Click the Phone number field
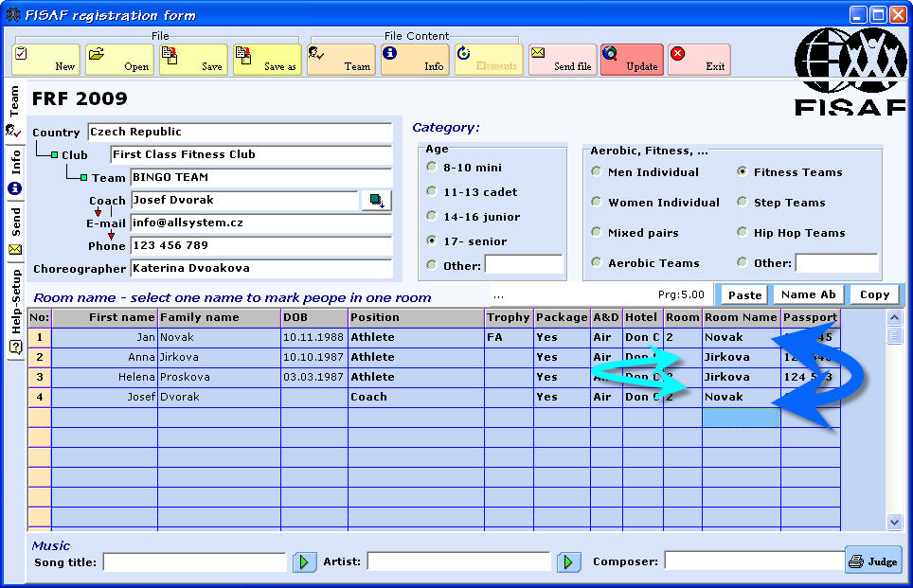This screenshot has height=588, width=913. pos(261,245)
